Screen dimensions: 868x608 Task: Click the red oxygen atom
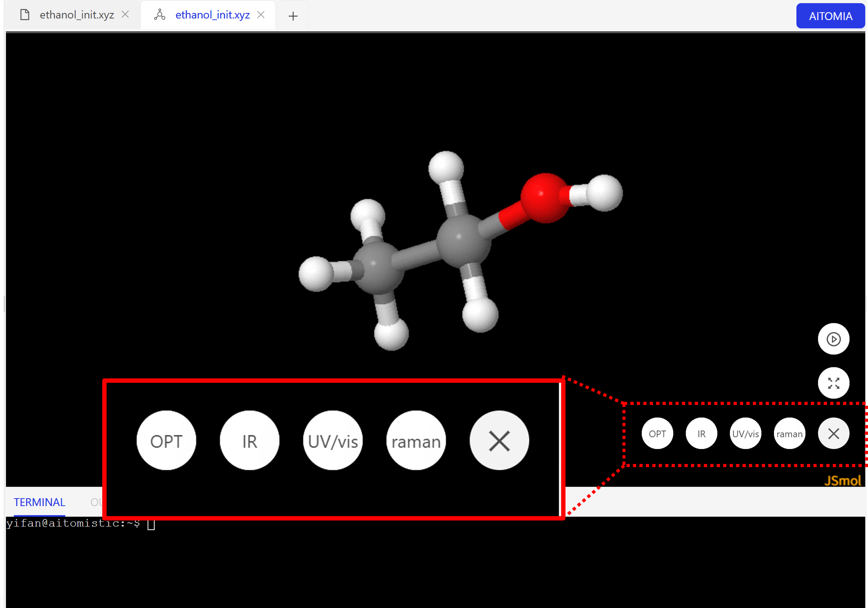click(x=544, y=198)
